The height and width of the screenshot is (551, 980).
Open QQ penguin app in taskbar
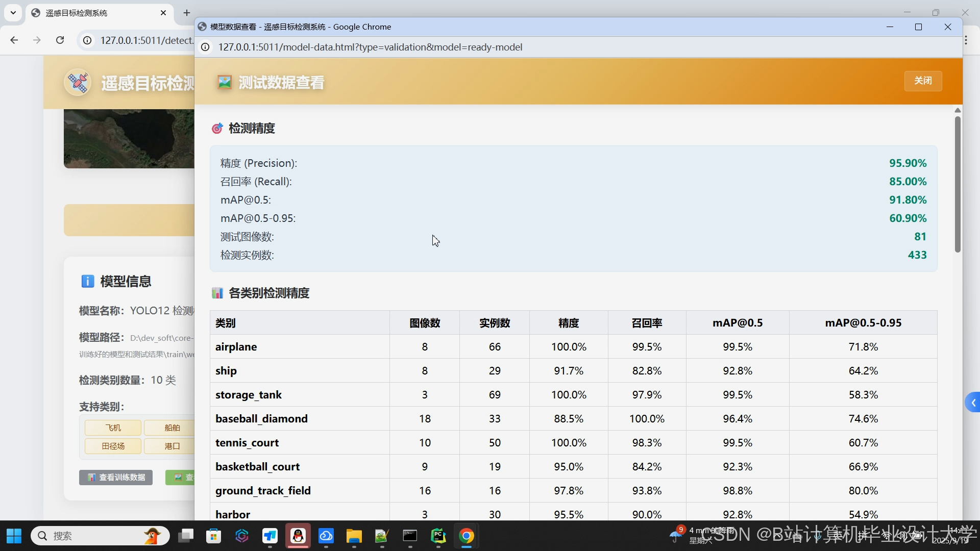click(298, 536)
